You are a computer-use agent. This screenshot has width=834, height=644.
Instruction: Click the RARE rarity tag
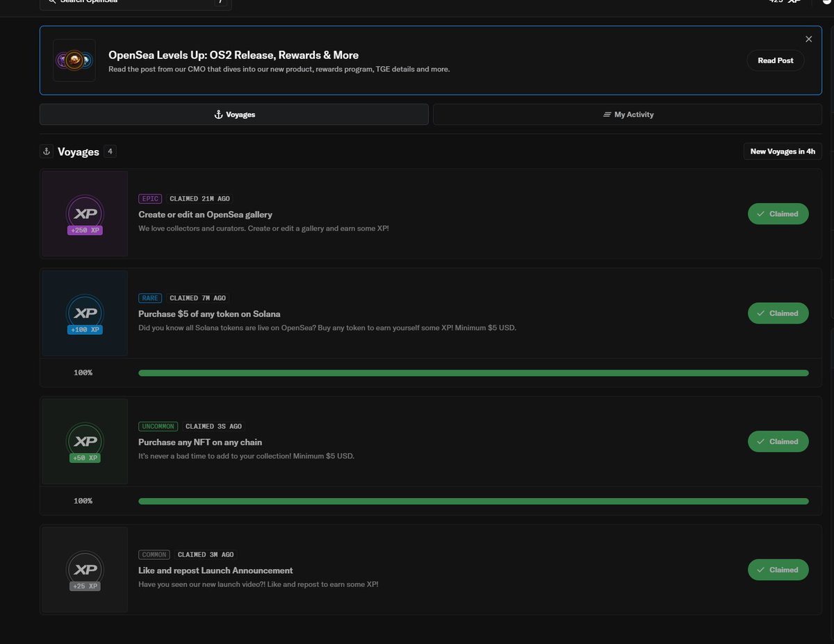[x=150, y=298]
